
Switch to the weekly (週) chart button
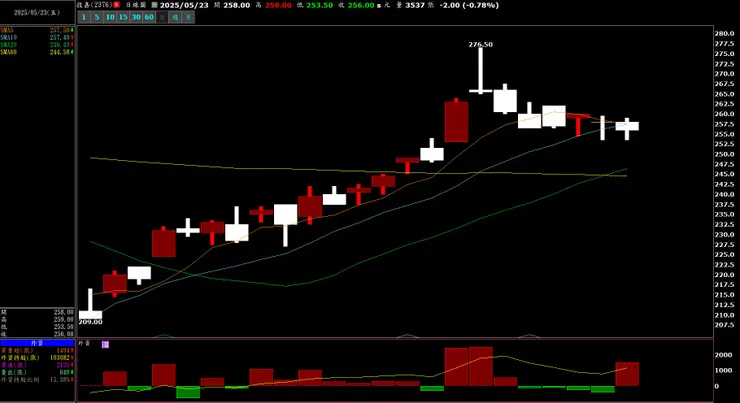point(175,17)
